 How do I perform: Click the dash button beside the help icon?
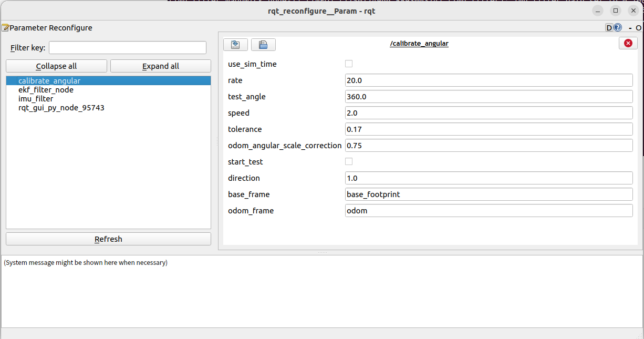tap(630, 28)
